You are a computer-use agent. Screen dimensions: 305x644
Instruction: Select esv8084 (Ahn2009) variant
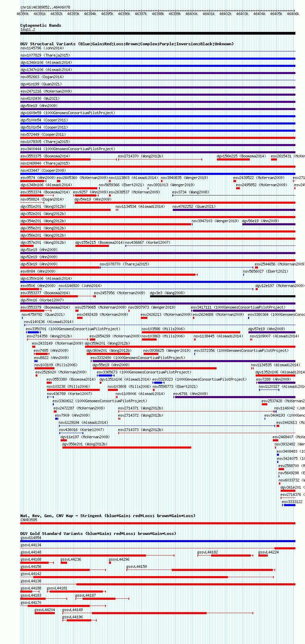click(x=38, y=271)
